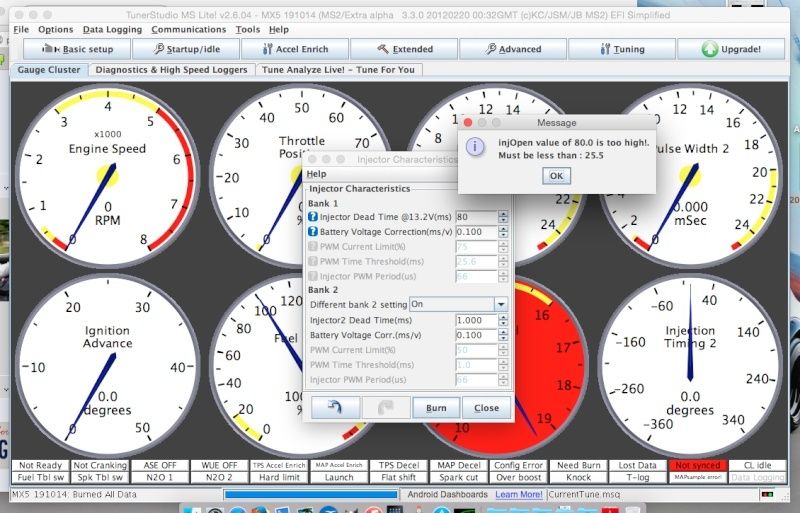
Task: Open the Communications menu
Action: coord(188,30)
